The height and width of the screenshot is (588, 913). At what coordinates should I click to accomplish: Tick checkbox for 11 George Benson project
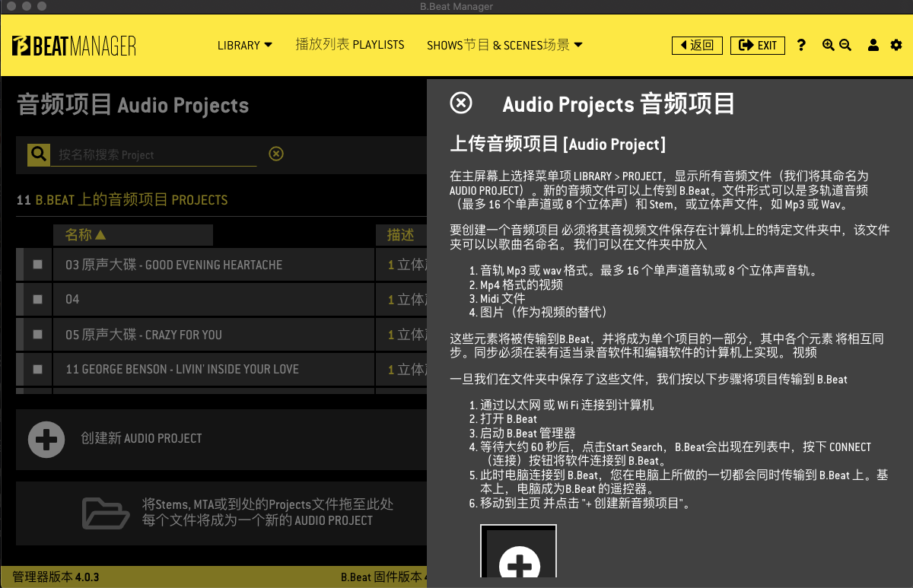click(38, 370)
